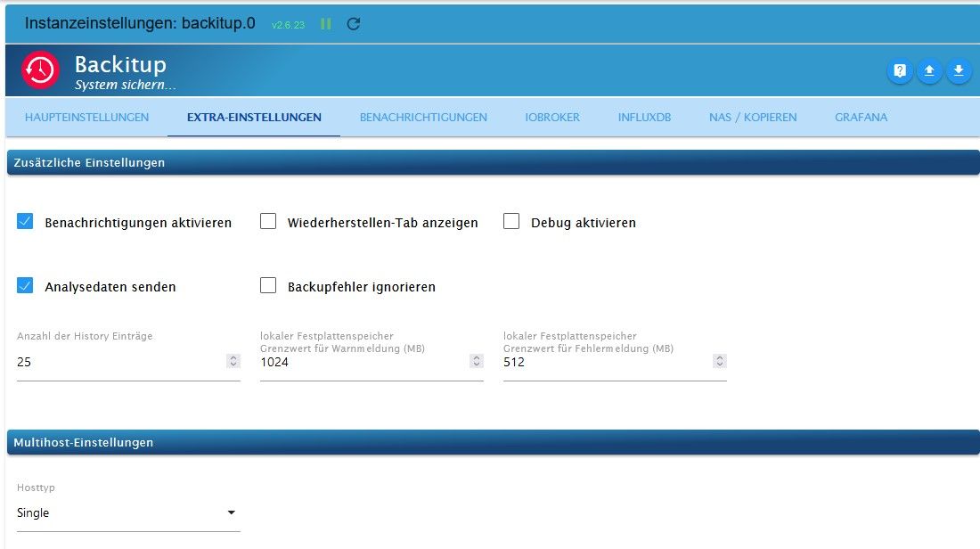The image size is (980, 549).
Task: Adjust History Einträge spinner arrows
Action: [x=233, y=361]
